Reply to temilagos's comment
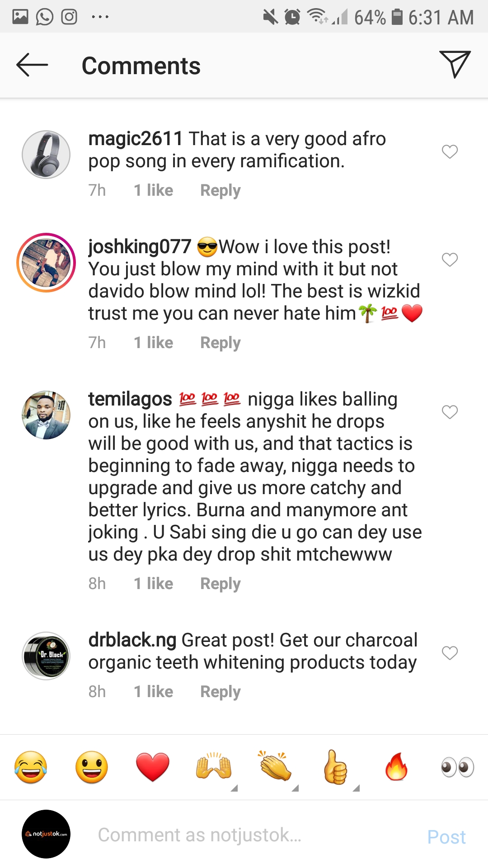The height and width of the screenshot is (868, 488). (220, 584)
